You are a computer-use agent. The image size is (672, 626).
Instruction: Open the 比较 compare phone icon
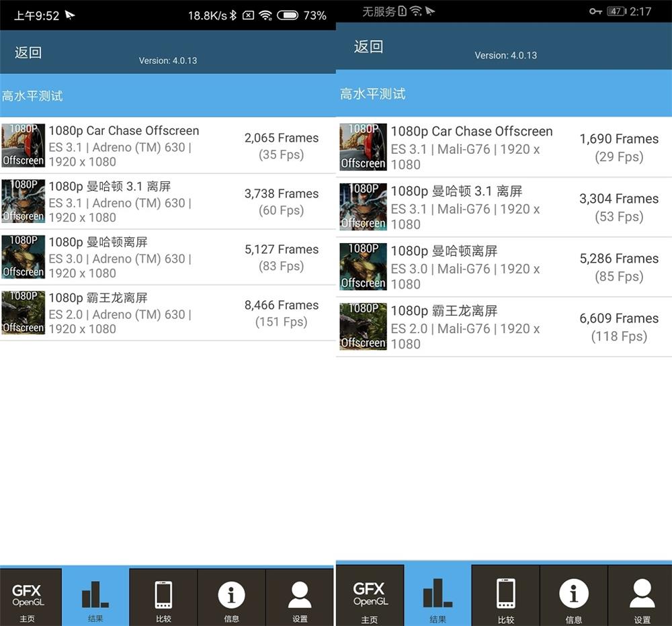163,596
